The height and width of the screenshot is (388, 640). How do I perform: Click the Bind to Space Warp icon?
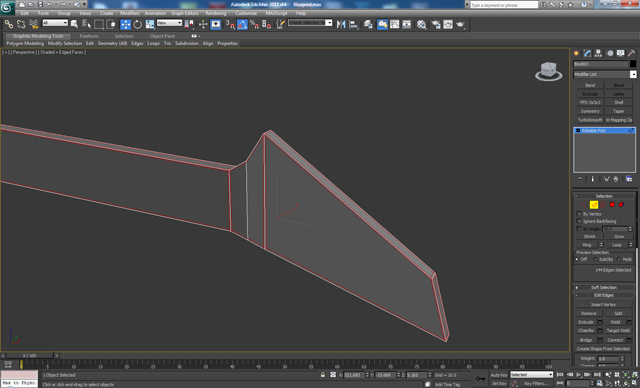(33, 24)
